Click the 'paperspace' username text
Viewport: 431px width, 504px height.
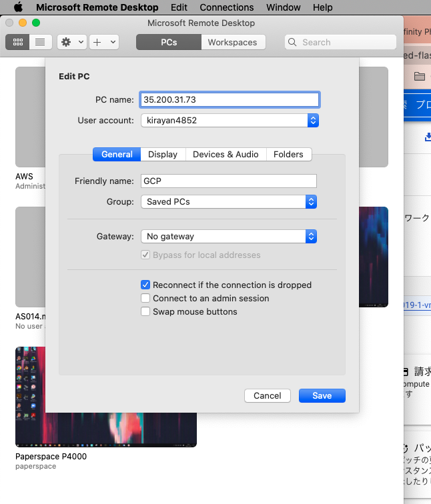click(x=36, y=467)
